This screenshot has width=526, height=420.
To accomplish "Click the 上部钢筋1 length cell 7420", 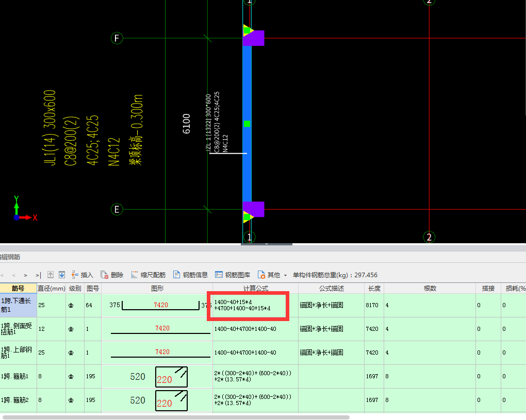I will click(373, 352).
